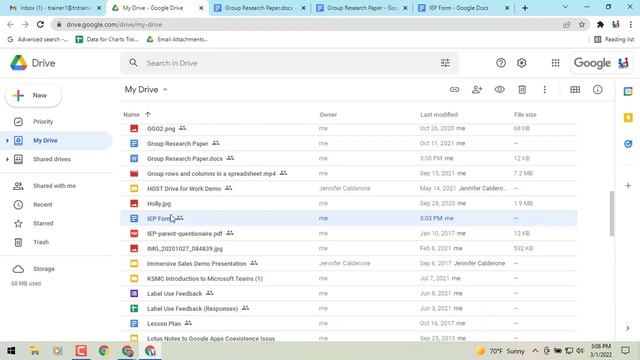Switch to Group Research Paper.docx tab
This screenshot has height=360, width=640.
[260, 8]
